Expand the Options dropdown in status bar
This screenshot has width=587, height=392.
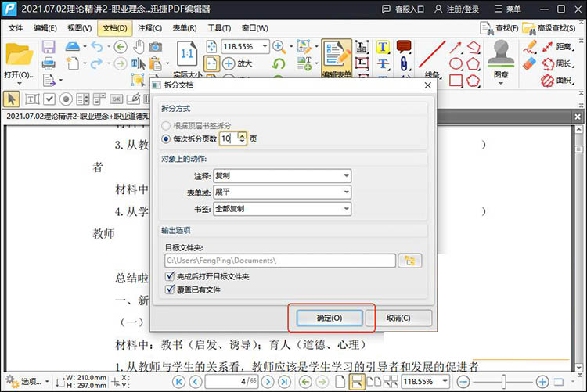[47, 382]
